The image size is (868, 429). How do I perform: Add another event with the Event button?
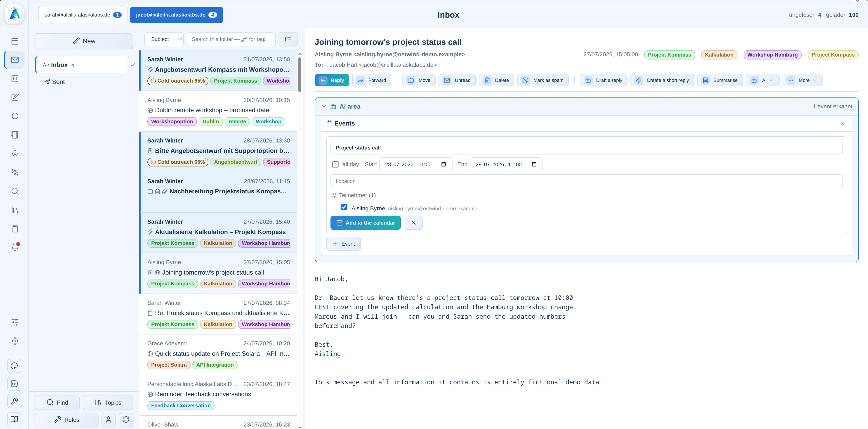coord(343,244)
